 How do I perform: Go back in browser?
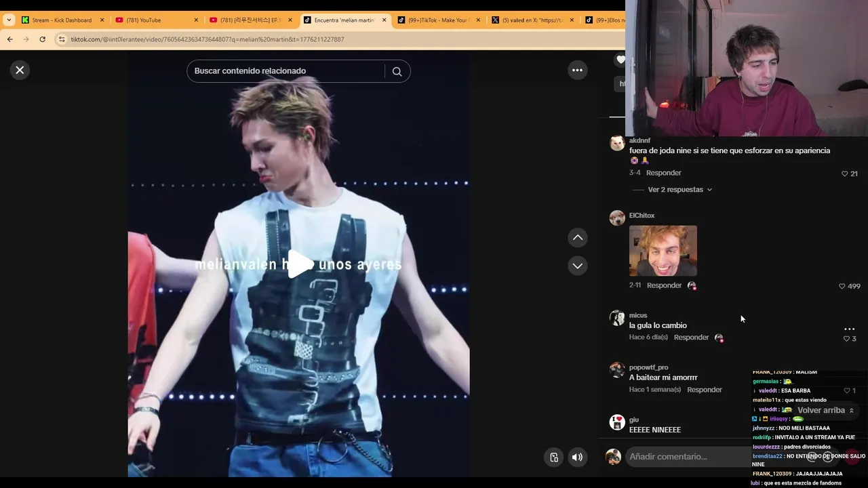point(9,39)
